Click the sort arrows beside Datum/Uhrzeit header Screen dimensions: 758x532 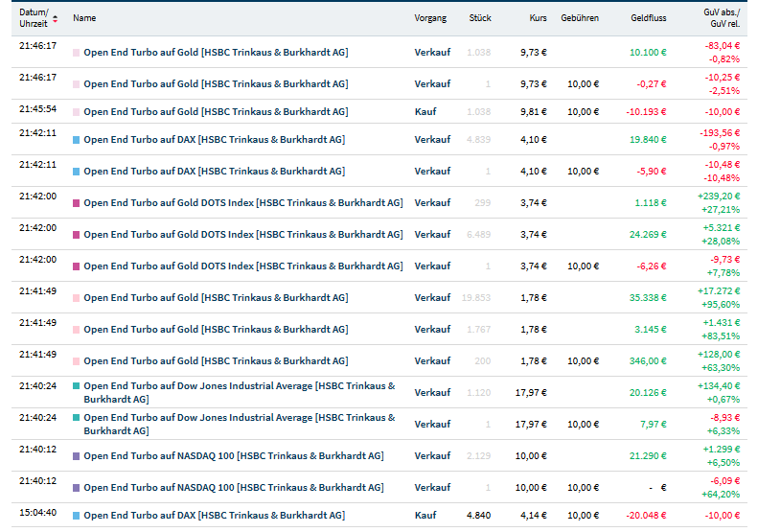pyautogui.click(x=55, y=18)
